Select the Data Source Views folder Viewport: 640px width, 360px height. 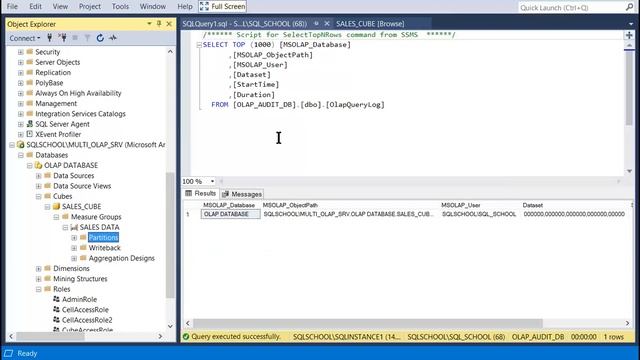coord(82,186)
